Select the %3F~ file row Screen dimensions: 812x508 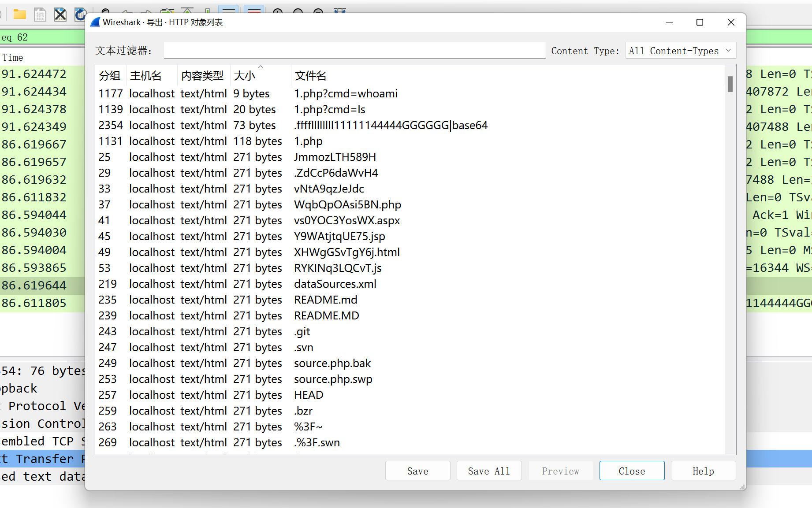click(x=410, y=426)
